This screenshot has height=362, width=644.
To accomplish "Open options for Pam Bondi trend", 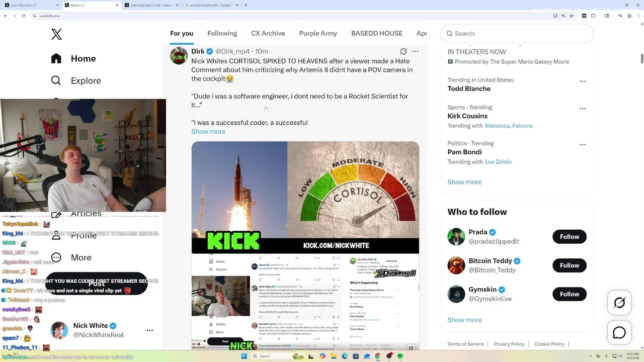I will [x=582, y=144].
